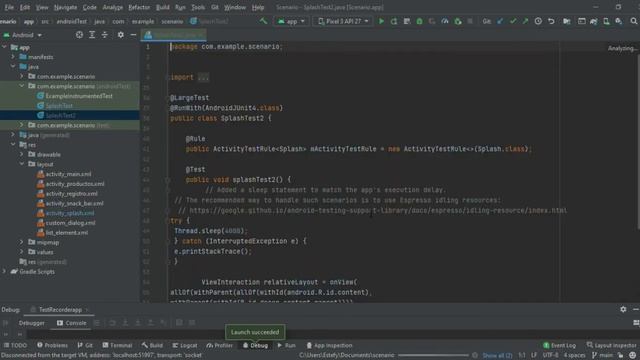Expand the folded import block
Image resolution: width=640 pixels, height=360 pixels.
(203, 77)
